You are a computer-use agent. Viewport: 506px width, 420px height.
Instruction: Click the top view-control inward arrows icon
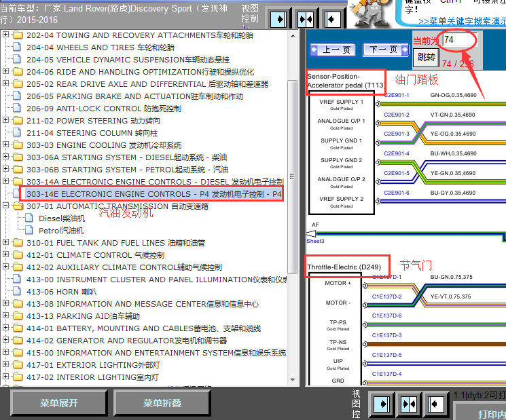click(x=306, y=20)
